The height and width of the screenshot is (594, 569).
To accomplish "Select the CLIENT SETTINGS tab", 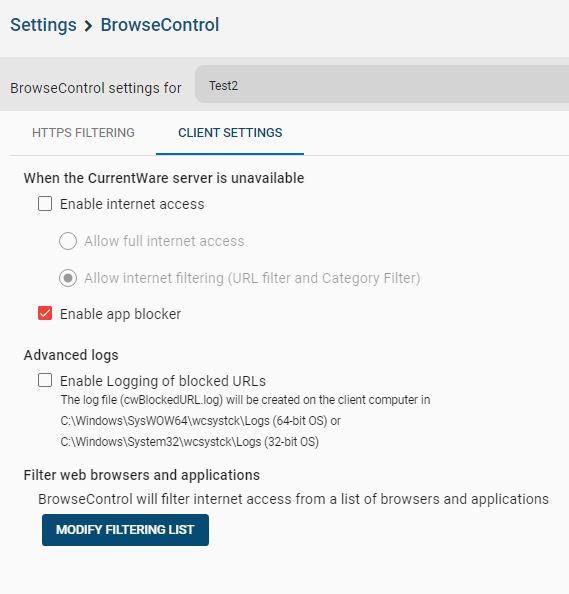I will point(230,133).
